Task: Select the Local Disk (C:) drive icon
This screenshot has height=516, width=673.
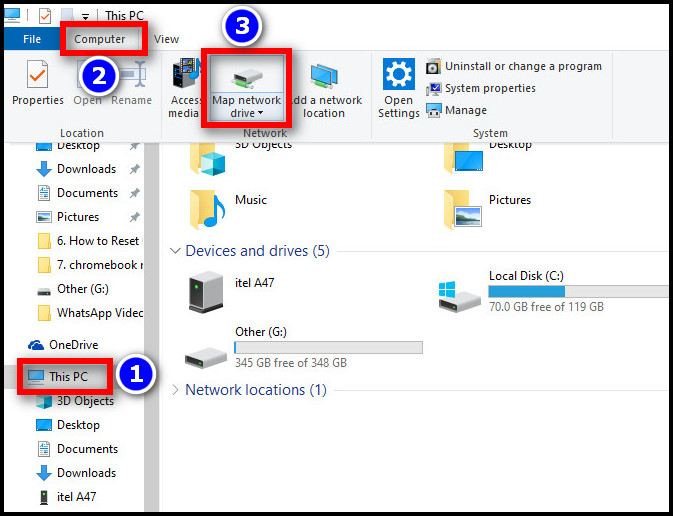Action: click(460, 296)
